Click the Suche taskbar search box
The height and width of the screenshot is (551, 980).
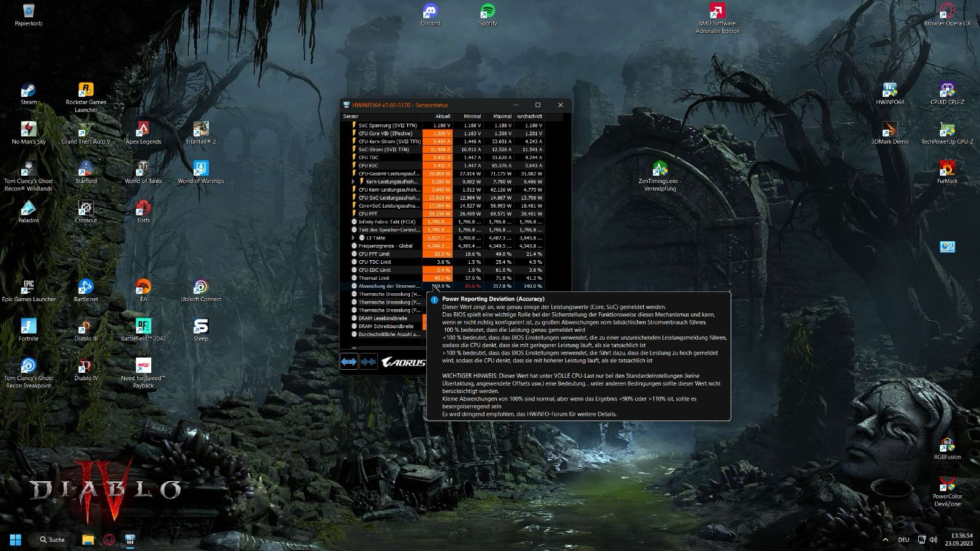(x=52, y=539)
